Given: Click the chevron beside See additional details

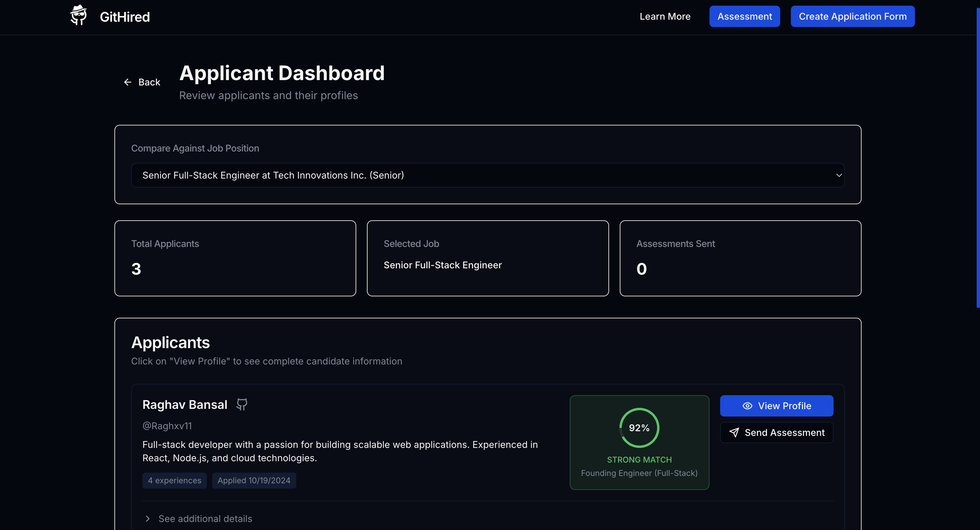Looking at the screenshot, I should pos(148,519).
